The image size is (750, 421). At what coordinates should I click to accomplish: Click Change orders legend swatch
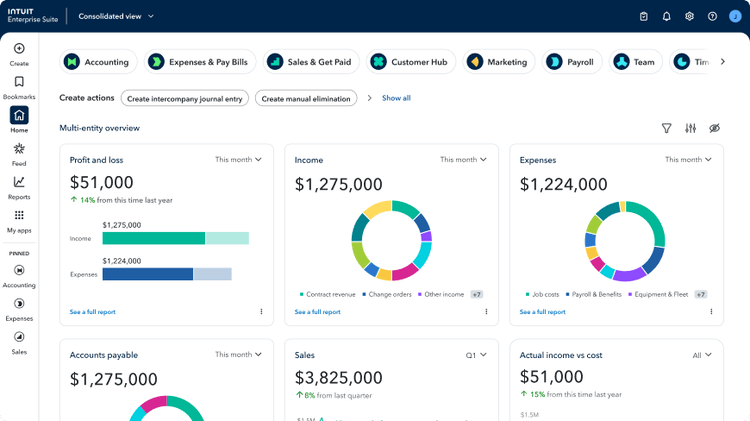pos(364,294)
